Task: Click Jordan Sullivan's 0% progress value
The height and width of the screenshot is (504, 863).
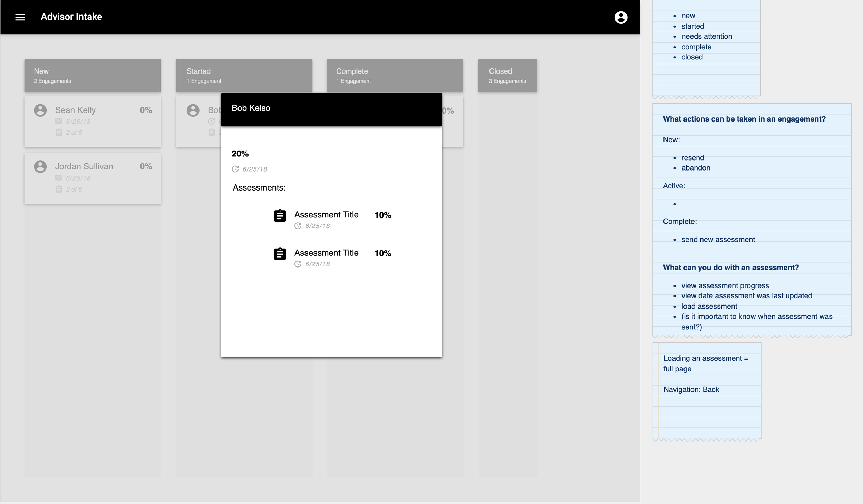Action: pyautogui.click(x=146, y=166)
